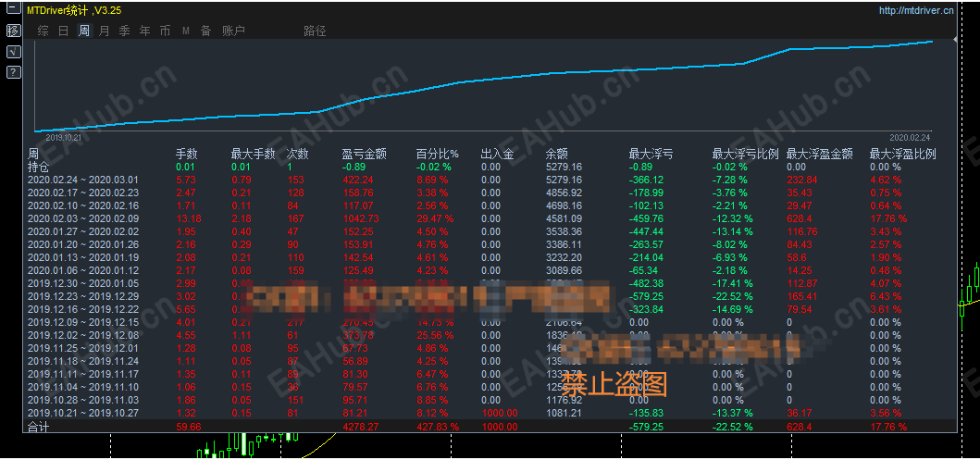Image resolution: width=980 pixels, height=460 pixels.
Task: Collapse the MTDriver panel with the minus button
Action: click(x=13, y=10)
